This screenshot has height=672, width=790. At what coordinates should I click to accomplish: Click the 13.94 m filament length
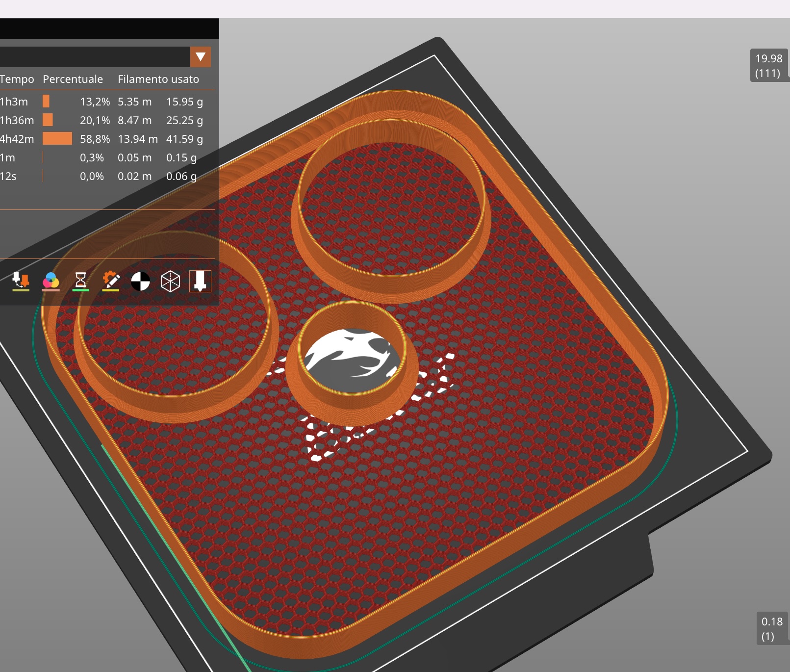pyautogui.click(x=138, y=139)
